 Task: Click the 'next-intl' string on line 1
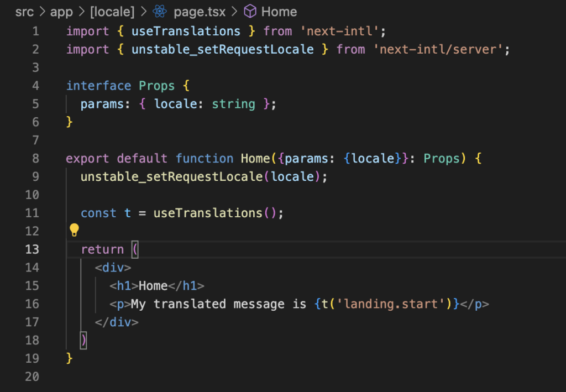(x=339, y=31)
